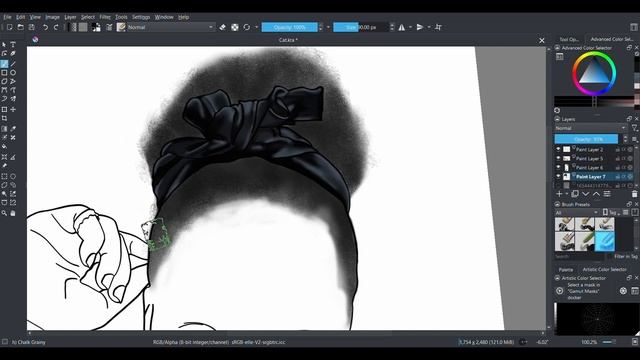Select the Color Picker eyedropper tool

pos(13,129)
